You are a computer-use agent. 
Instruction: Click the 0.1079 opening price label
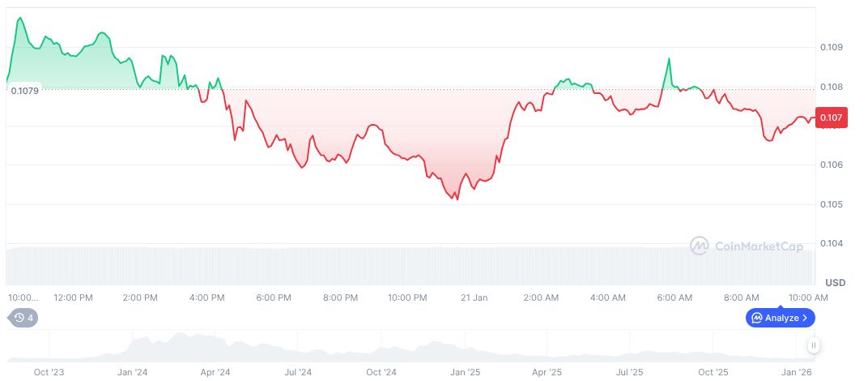23,90
